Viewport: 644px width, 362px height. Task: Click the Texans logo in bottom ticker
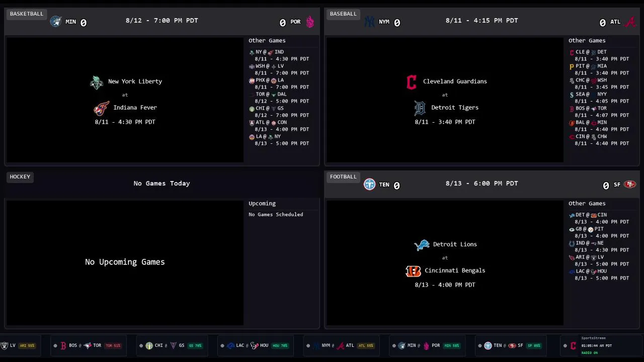tap(255, 345)
